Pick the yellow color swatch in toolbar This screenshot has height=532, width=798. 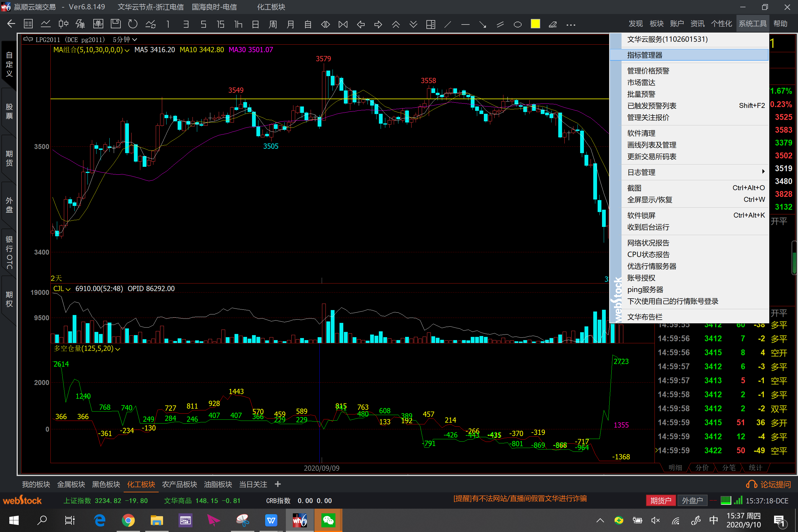(535, 24)
